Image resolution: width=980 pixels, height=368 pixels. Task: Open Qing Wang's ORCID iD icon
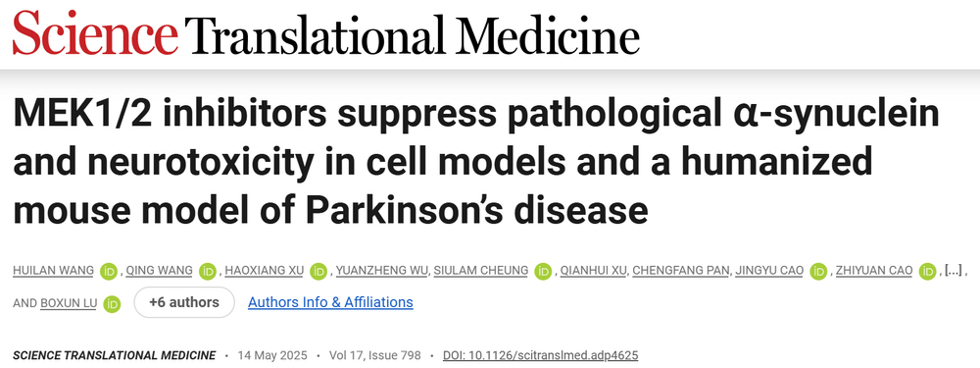point(208,271)
